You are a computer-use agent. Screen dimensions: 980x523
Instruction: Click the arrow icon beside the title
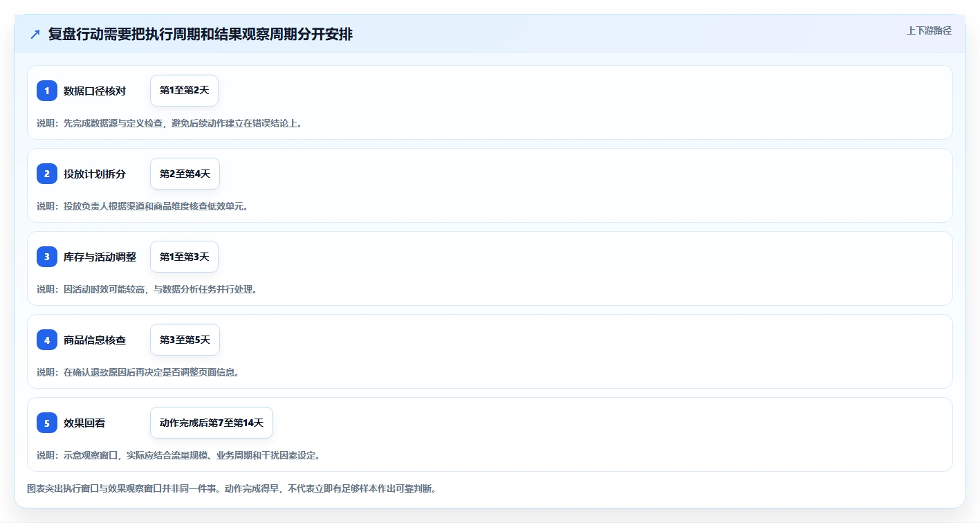click(35, 34)
